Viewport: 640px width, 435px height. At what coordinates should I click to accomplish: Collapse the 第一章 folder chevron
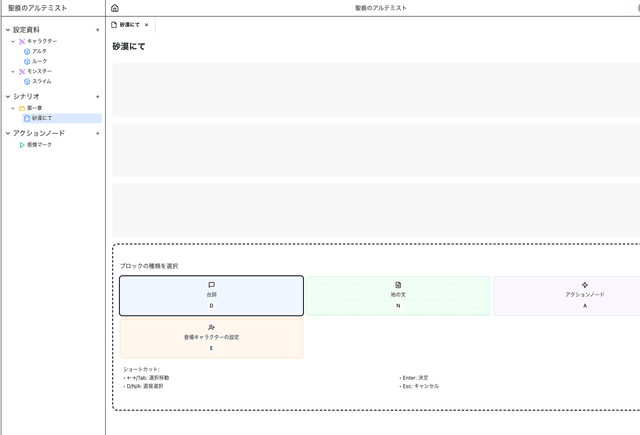click(x=13, y=108)
